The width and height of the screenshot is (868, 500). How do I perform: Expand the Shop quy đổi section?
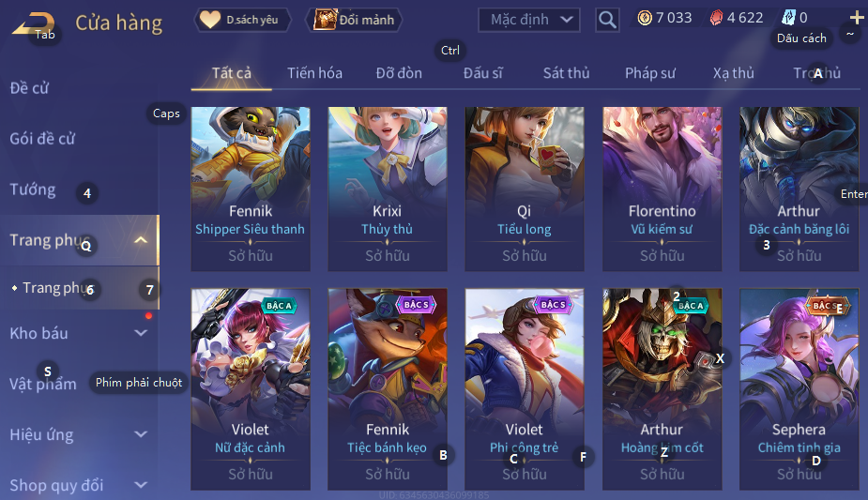pos(141,485)
